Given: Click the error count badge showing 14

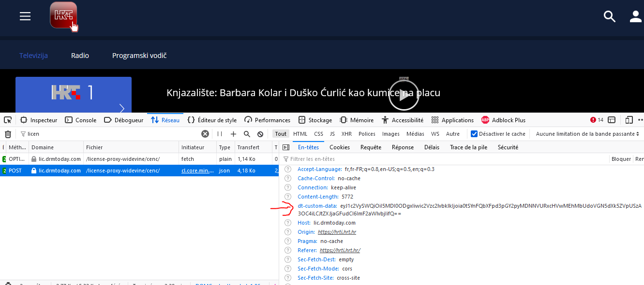Looking at the screenshot, I should tap(597, 120).
